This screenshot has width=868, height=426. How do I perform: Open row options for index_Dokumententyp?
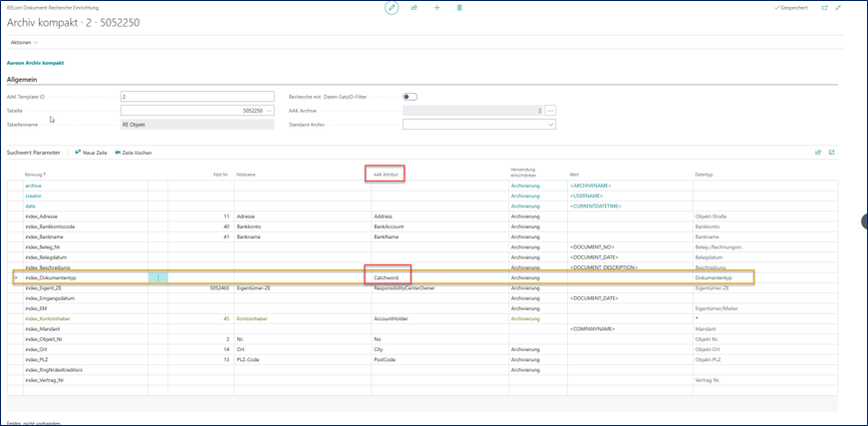pos(156,276)
